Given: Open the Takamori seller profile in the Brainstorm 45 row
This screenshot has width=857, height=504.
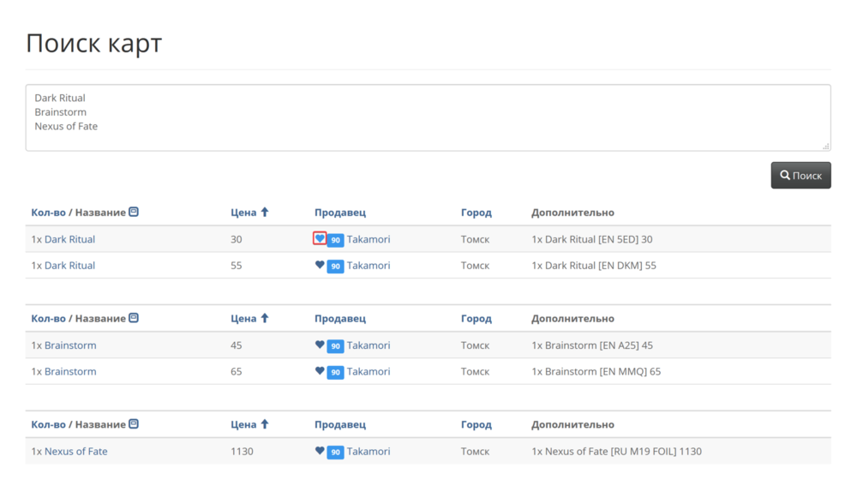Looking at the screenshot, I should 369,345.
